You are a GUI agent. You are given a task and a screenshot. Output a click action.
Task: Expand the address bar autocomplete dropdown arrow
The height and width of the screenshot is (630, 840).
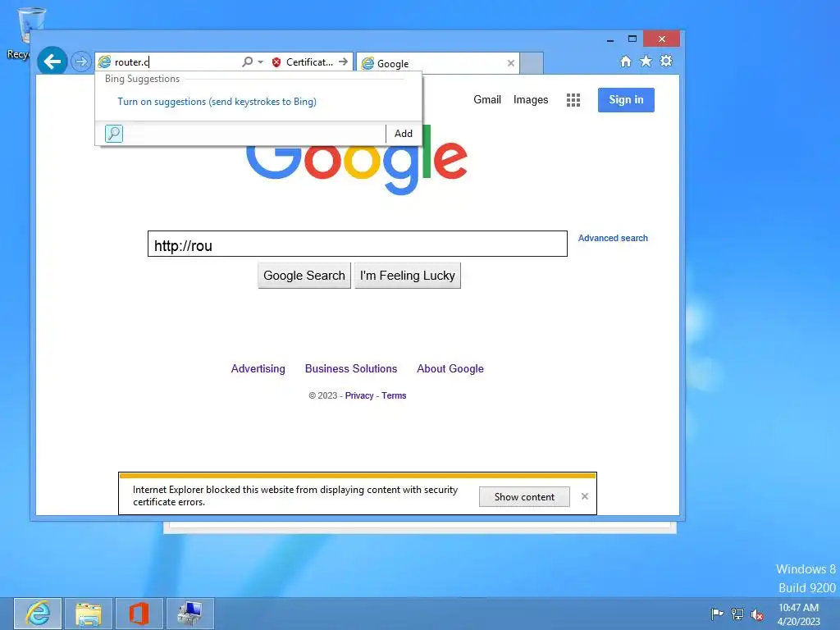pyautogui.click(x=260, y=62)
